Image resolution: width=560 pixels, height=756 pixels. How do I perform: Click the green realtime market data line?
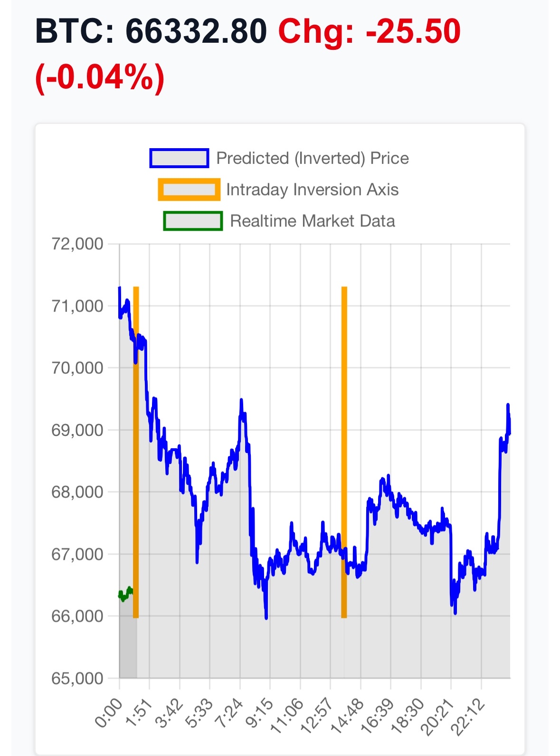point(125,594)
